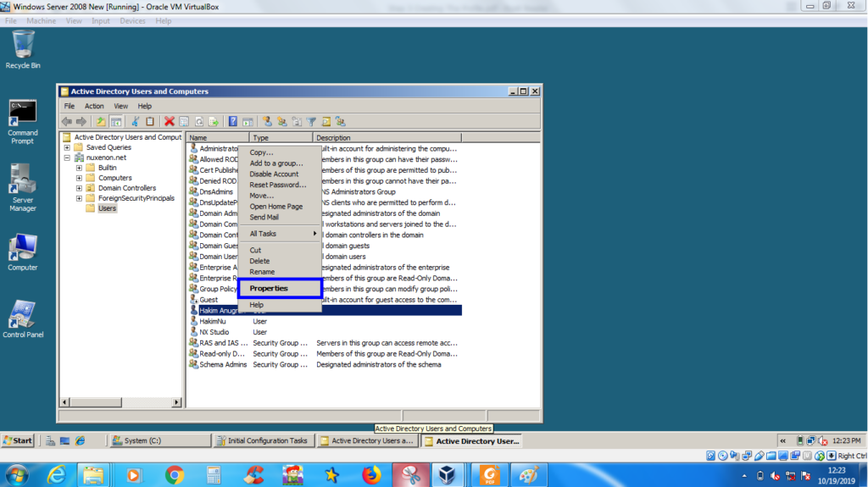This screenshot has width=868, height=487.
Task: Choose Properties in the context menu
Action: (280, 288)
